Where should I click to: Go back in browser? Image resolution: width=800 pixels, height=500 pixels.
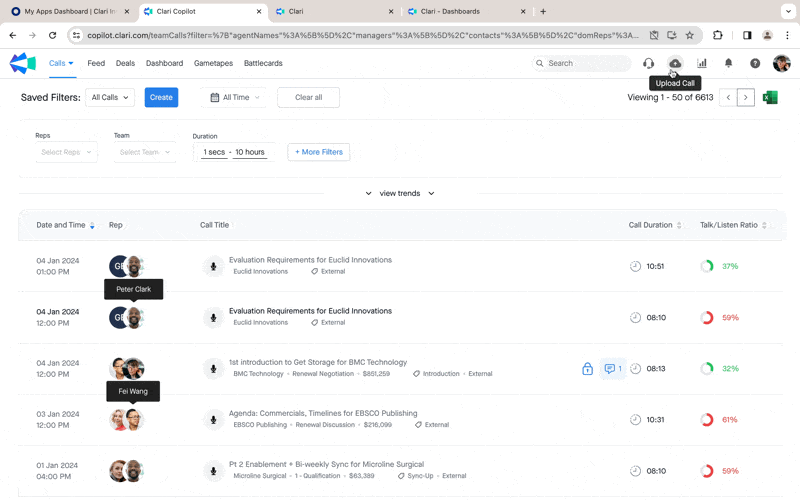(x=13, y=35)
